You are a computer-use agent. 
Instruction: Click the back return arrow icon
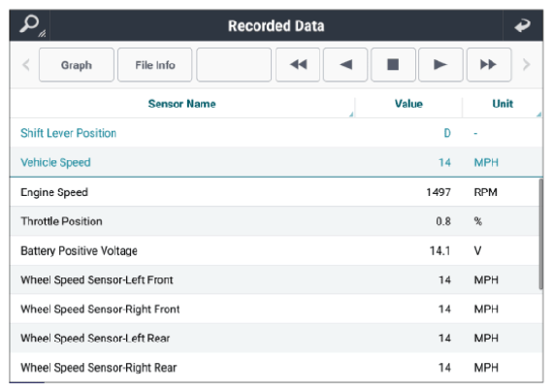click(522, 25)
